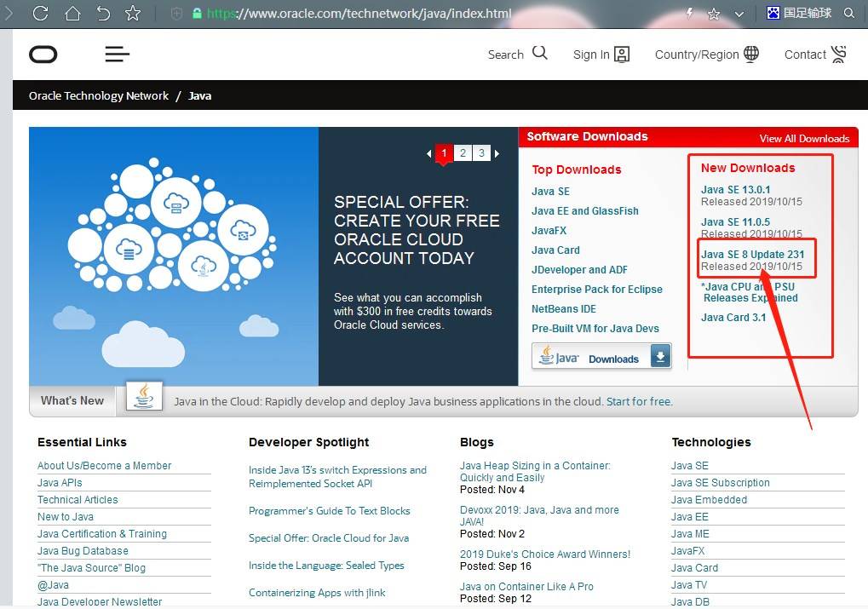Open Java SE 13.0.1 download link
Image resolution: width=868 pixels, height=609 pixels.
(735, 189)
